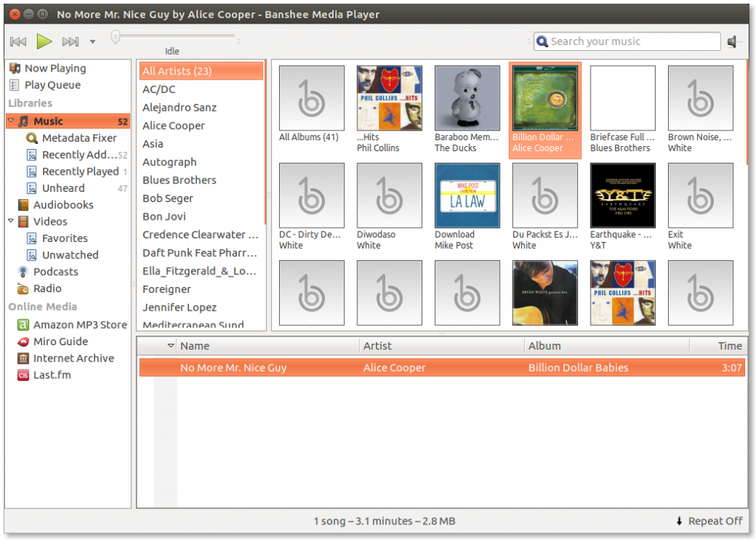Open Last.fm source

(x=44, y=375)
